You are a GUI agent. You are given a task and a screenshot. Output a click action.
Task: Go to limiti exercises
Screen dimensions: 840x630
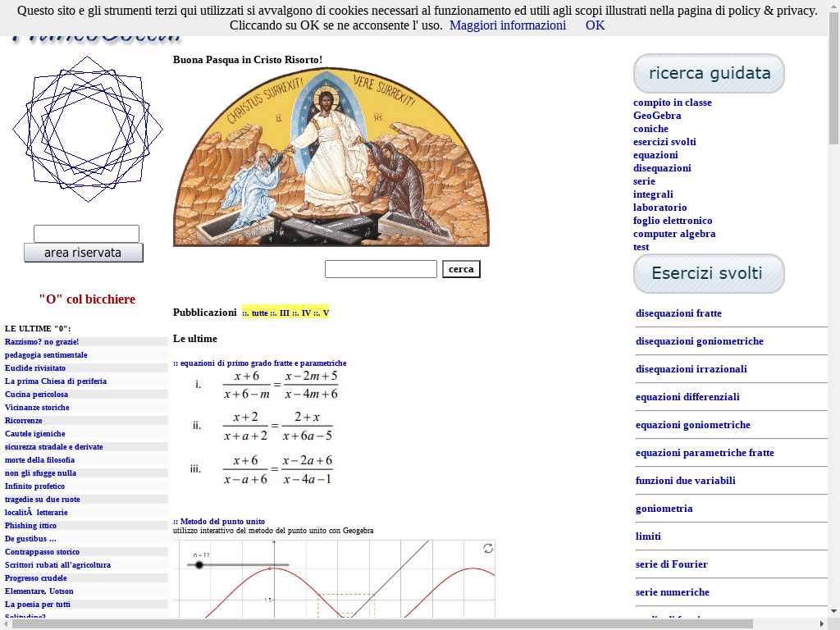coord(648,536)
